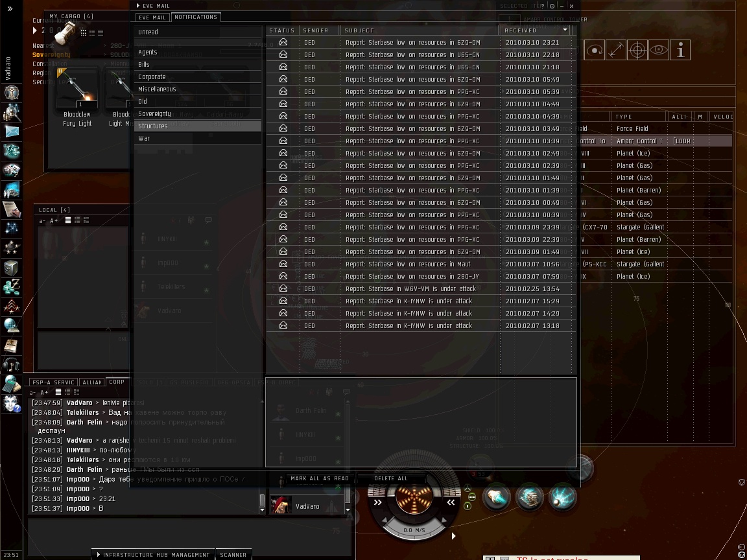Click the Delete All button
The image size is (747, 560).
390,478
